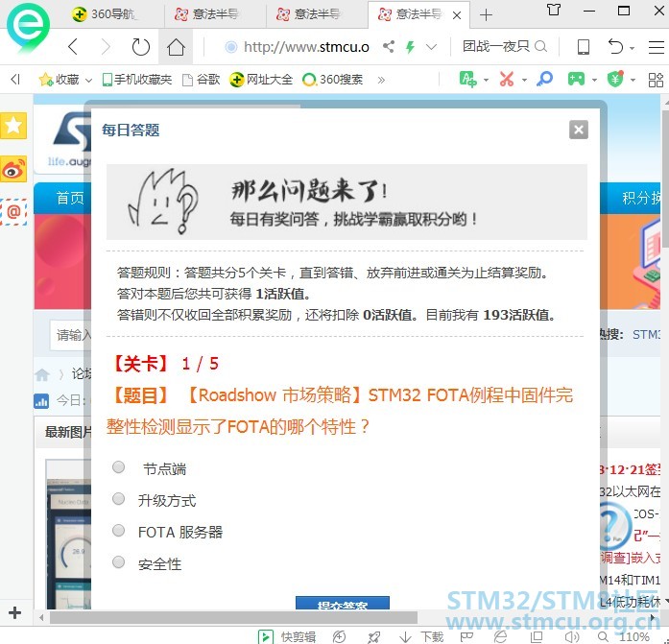Click the address bar URL field
The height and width of the screenshot is (644, 669).
tap(306, 46)
